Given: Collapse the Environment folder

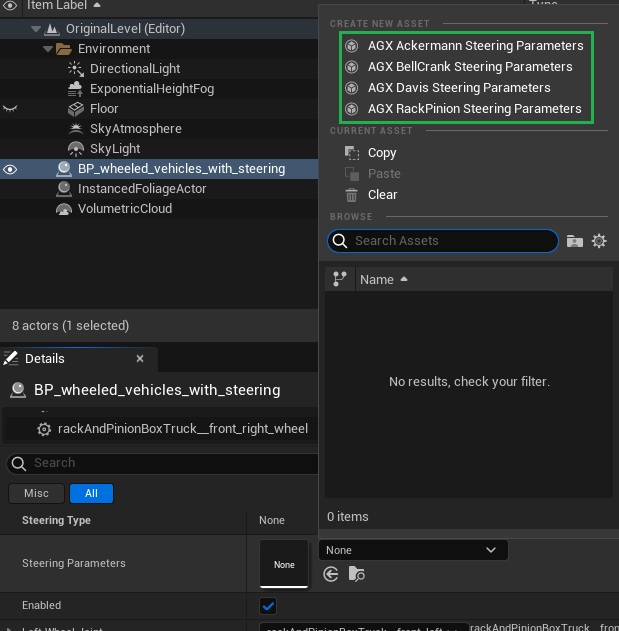Looking at the screenshot, I should tap(48, 49).
